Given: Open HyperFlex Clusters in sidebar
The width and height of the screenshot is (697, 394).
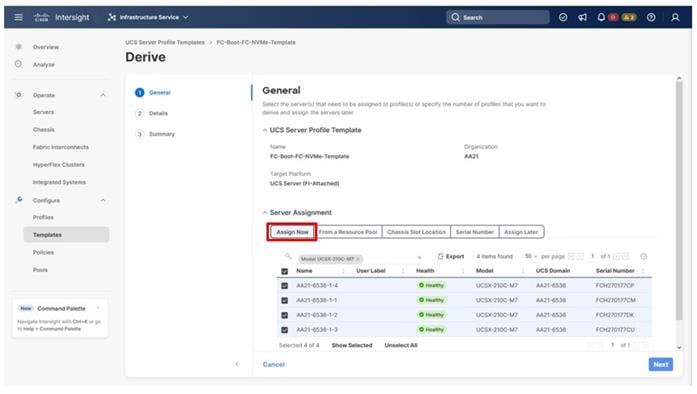Looking at the screenshot, I should coord(58,165).
